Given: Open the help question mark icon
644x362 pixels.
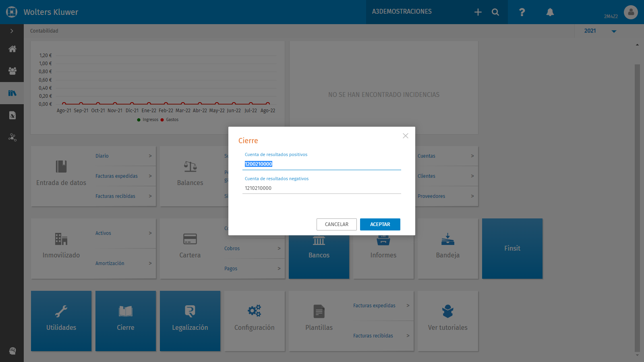Looking at the screenshot, I should (x=522, y=12).
